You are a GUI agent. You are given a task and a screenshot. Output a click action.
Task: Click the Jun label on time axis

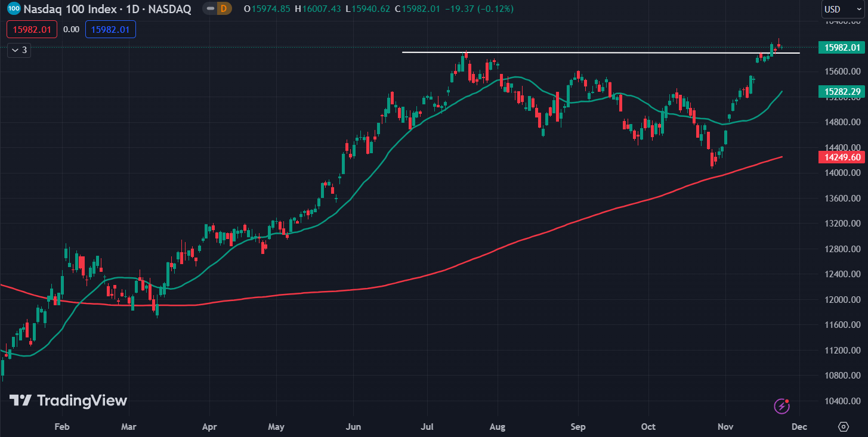[x=353, y=427]
